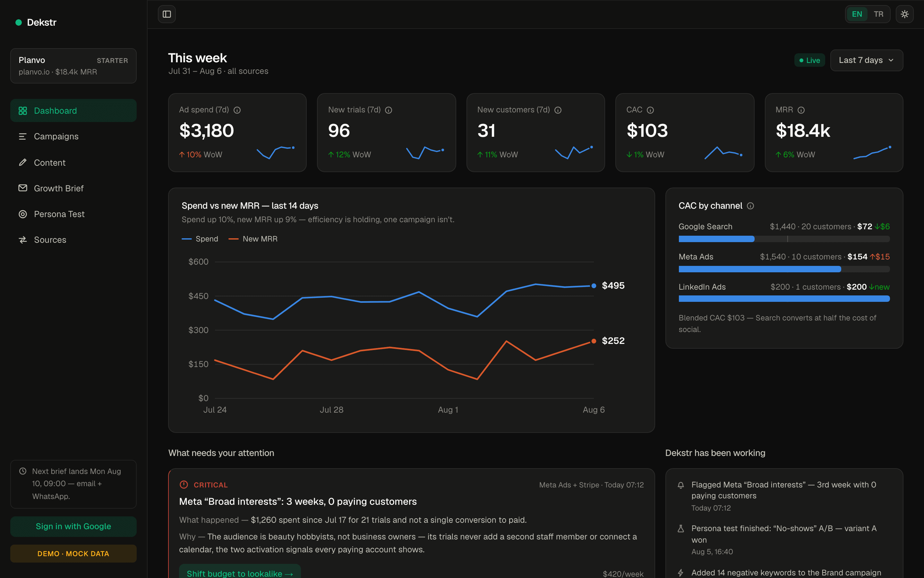Click the flask icon by Persona test finished

681,529
